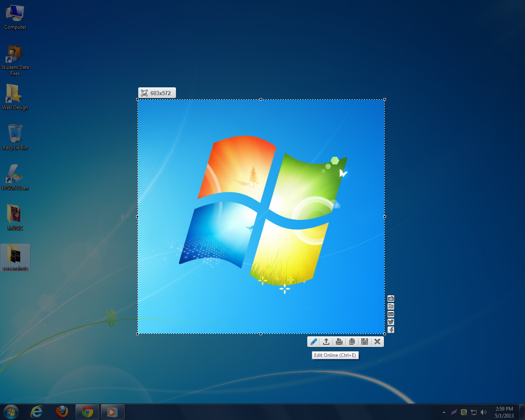Viewport: 525px width, 420px height.
Task: Share the capture on Facebook
Action: click(x=390, y=330)
